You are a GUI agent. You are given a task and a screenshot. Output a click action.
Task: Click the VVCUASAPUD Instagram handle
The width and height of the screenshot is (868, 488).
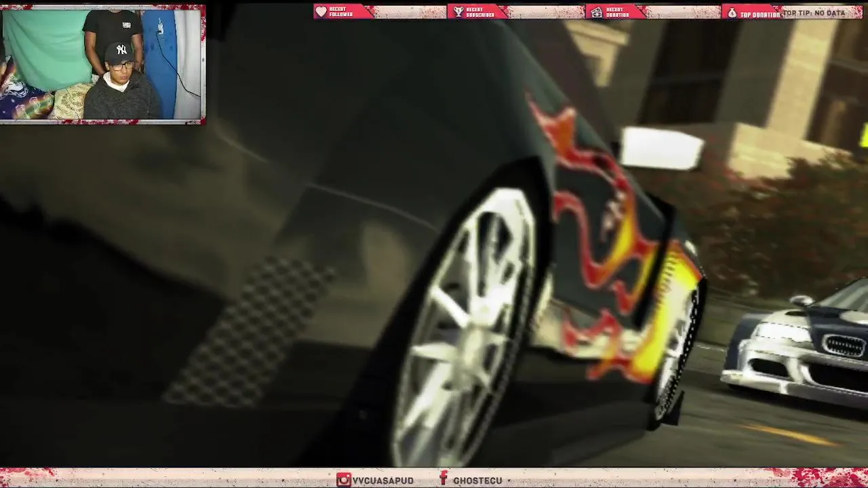(x=383, y=481)
